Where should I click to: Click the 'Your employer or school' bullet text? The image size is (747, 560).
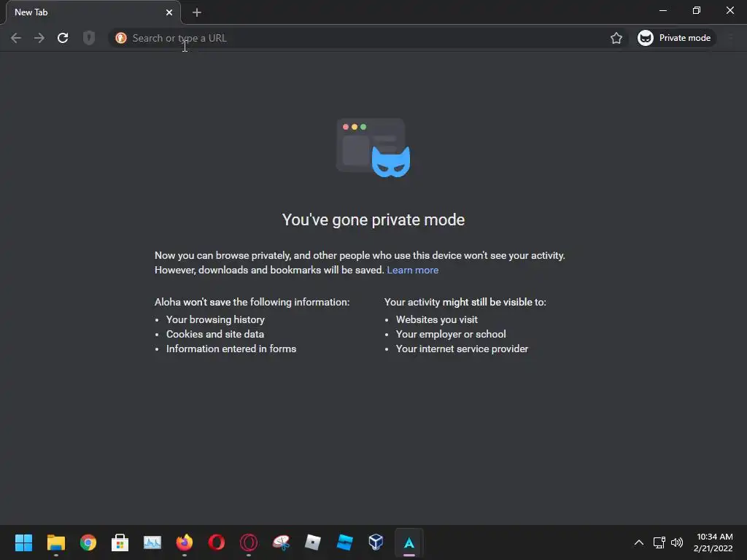coord(451,334)
